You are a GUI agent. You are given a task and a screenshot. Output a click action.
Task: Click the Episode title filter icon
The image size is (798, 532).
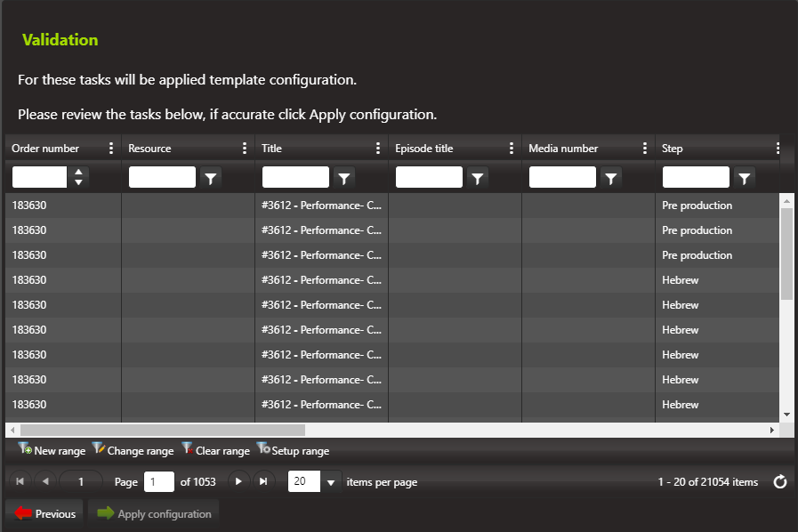pyautogui.click(x=477, y=178)
